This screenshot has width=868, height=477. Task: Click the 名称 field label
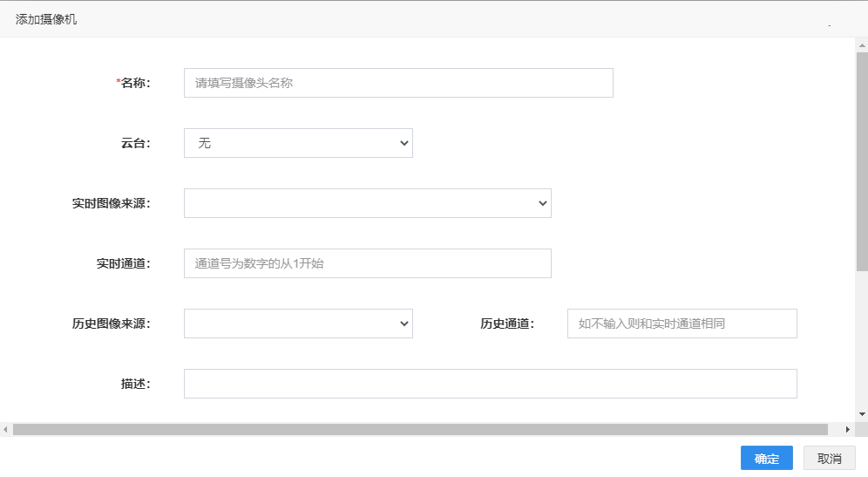tap(133, 83)
